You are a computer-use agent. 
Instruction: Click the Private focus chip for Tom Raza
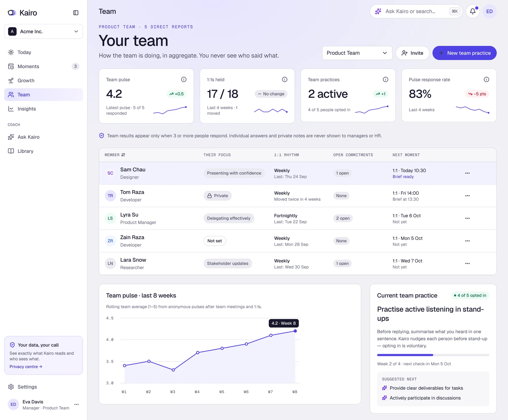[217, 196]
